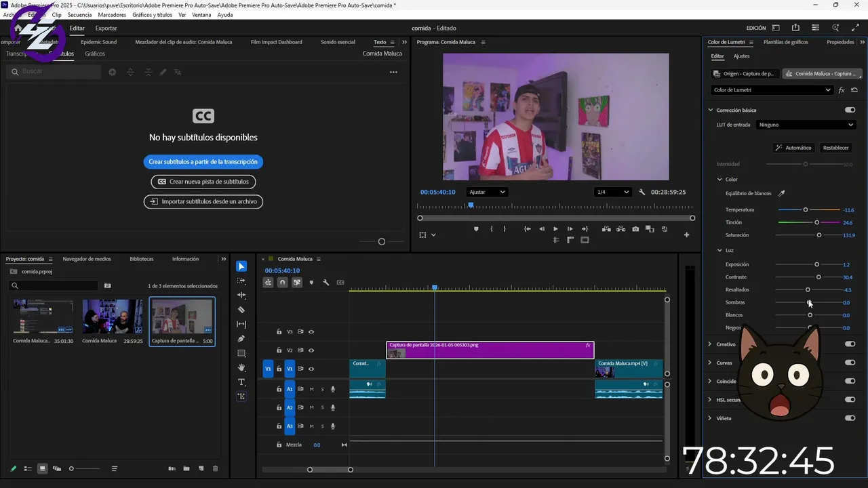Open the Ajustes tab in Lumetri

tap(742, 56)
